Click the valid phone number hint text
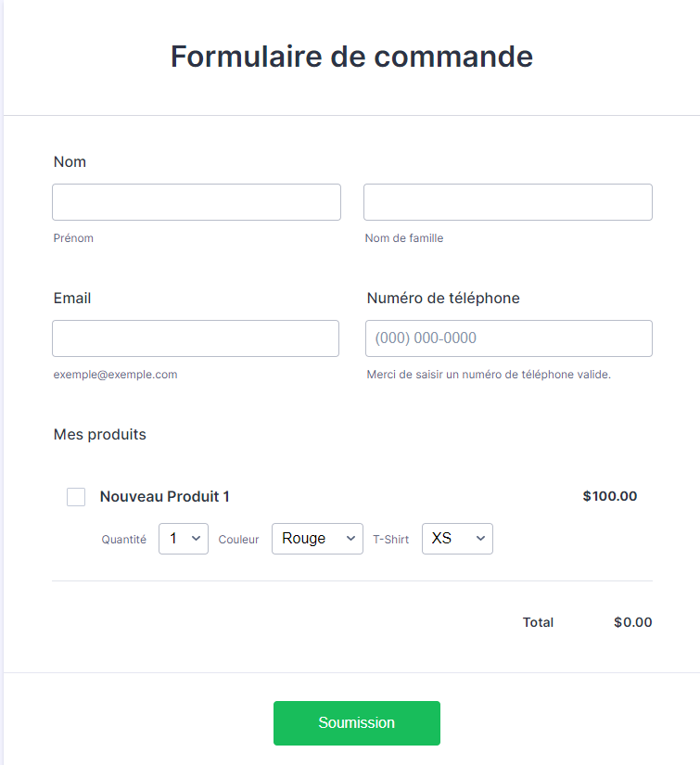700x765 pixels. click(489, 375)
